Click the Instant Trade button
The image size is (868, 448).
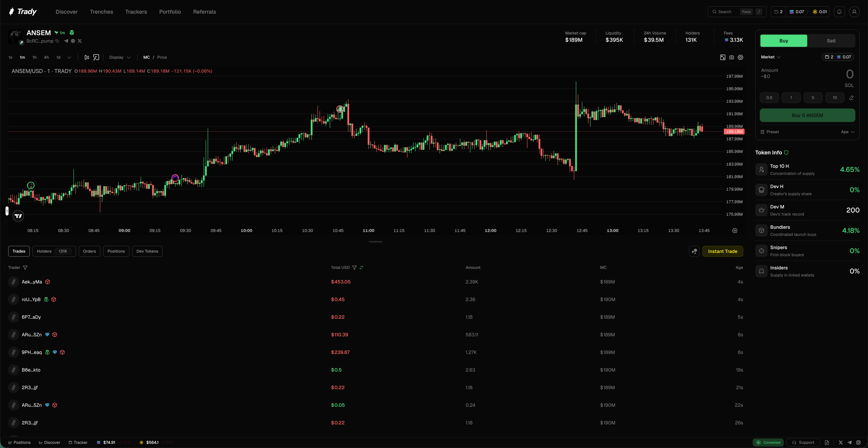pyautogui.click(x=723, y=251)
